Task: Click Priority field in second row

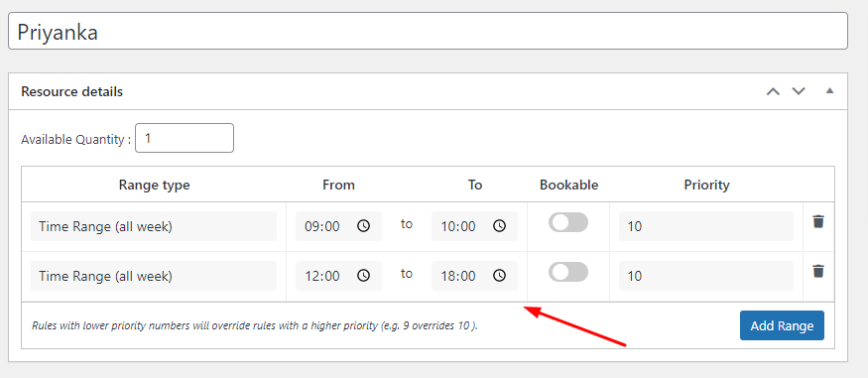Action: [705, 276]
